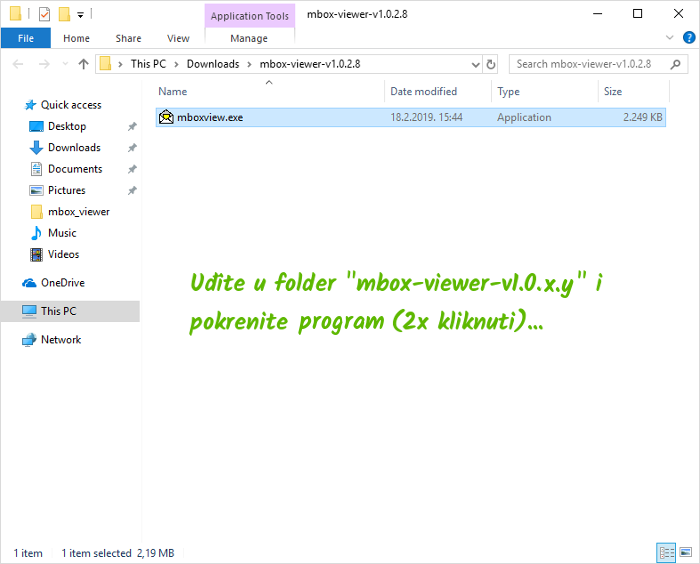Click the search magnifier icon
This screenshot has height=564, width=700.
pos(674,64)
